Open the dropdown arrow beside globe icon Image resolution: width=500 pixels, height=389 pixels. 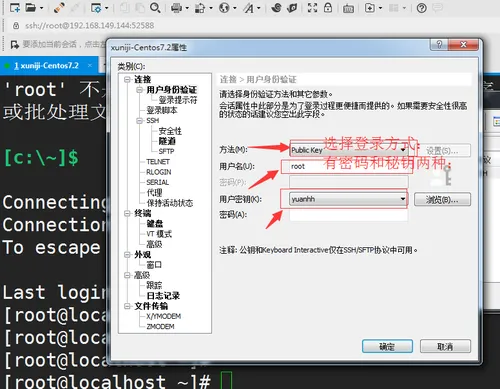click(235, 8)
